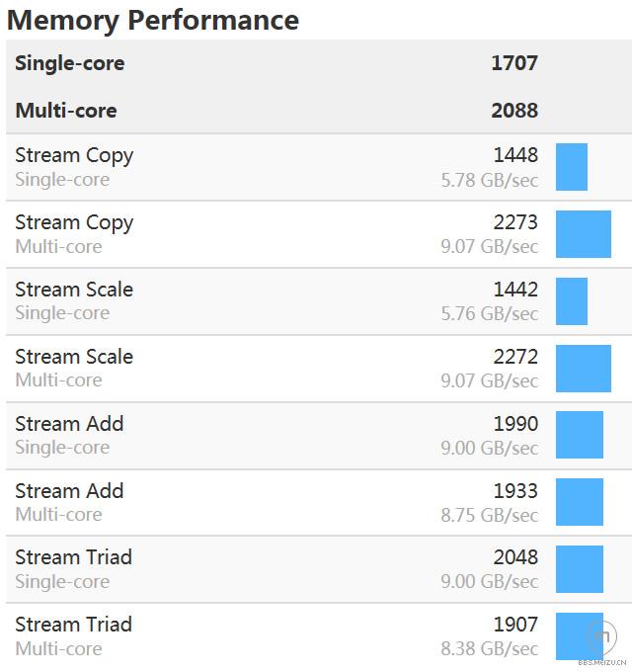Click the Stream Copy score 1448
632x672 pixels.
pyautogui.click(x=515, y=155)
